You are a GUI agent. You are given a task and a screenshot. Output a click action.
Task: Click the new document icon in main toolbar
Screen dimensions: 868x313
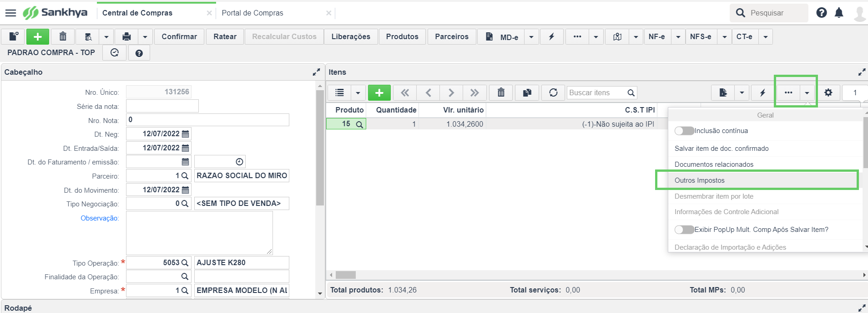(14, 36)
